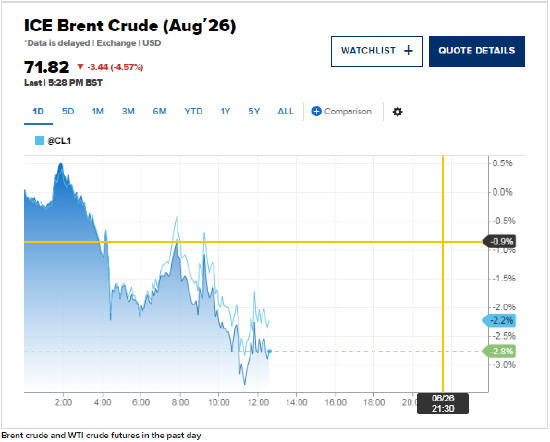Display the ALL time range
The width and height of the screenshot is (550, 442).
pos(286,112)
